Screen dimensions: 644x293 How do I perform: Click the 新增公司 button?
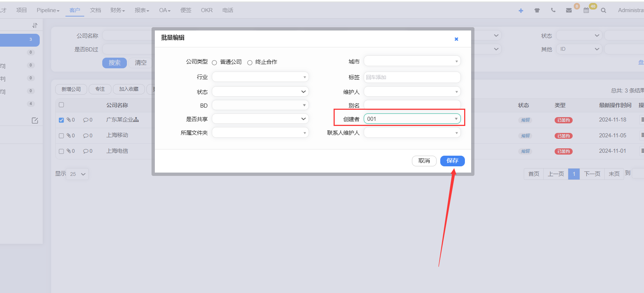click(71, 89)
